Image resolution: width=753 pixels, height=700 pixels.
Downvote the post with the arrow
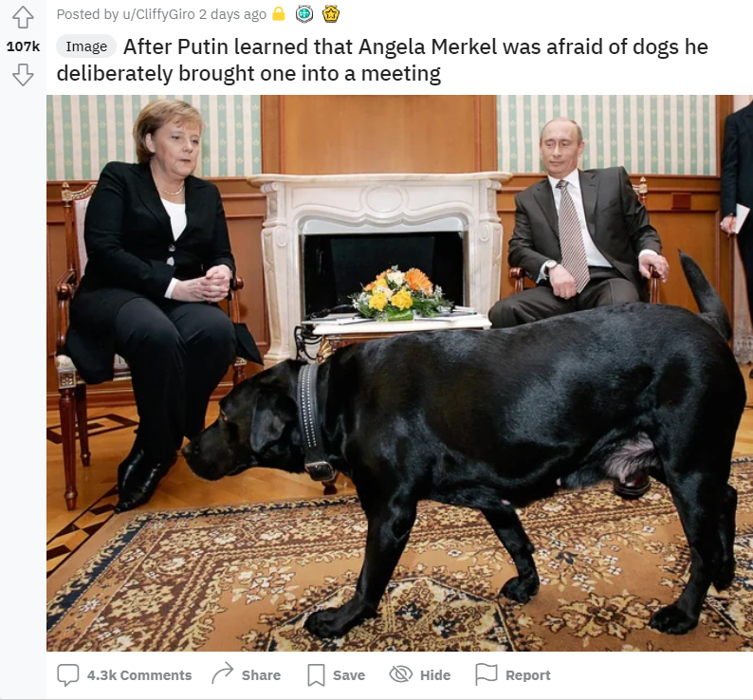click(23, 75)
